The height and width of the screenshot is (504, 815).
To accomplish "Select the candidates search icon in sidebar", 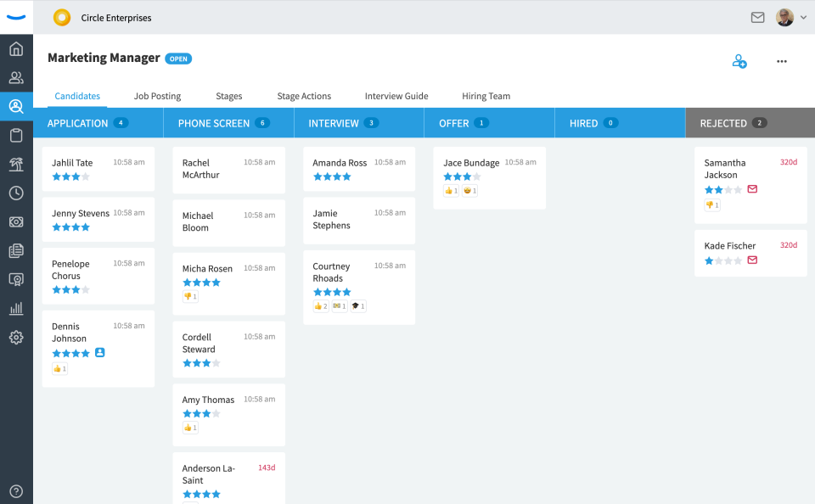I will coord(16,106).
